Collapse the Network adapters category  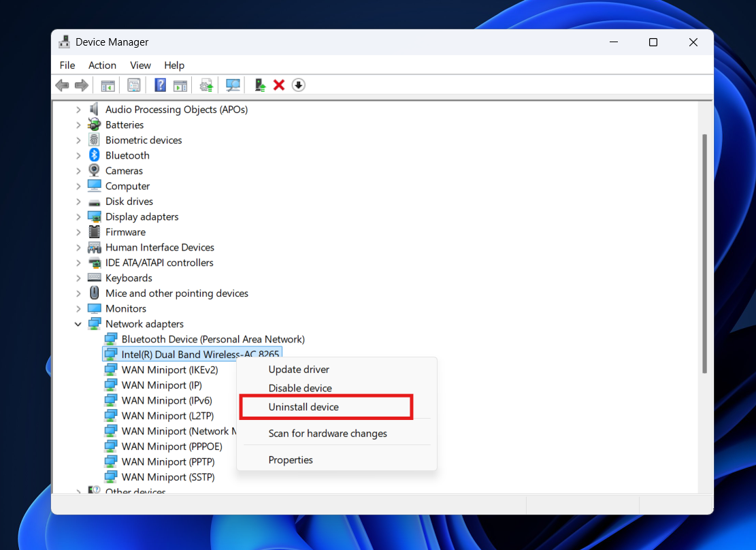click(x=78, y=323)
